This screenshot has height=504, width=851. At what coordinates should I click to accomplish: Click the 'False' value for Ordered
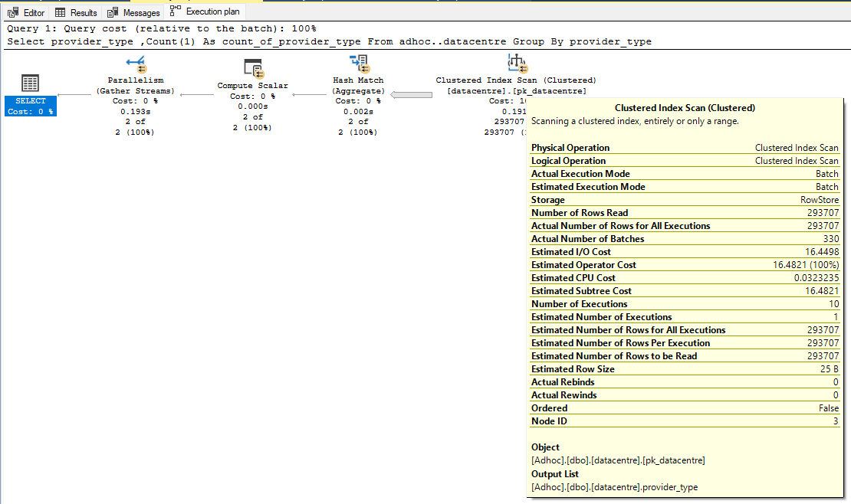point(829,408)
